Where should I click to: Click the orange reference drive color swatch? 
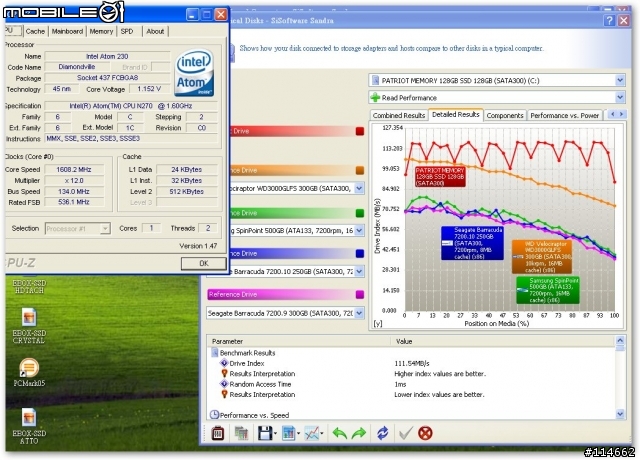click(x=360, y=170)
